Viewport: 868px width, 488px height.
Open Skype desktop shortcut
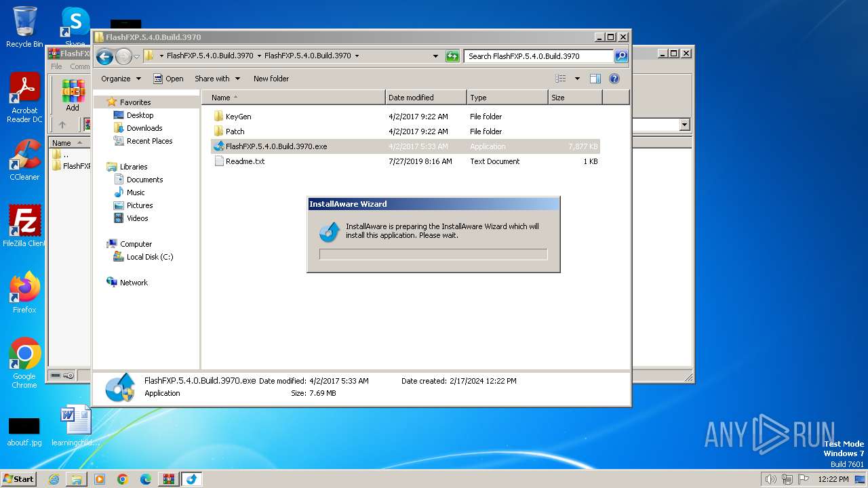point(75,27)
